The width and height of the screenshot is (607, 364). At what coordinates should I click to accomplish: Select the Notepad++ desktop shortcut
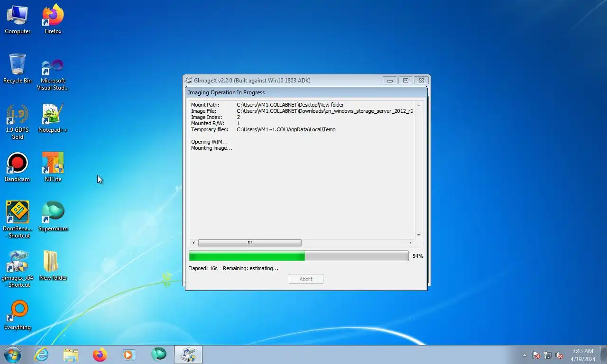pos(53,118)
